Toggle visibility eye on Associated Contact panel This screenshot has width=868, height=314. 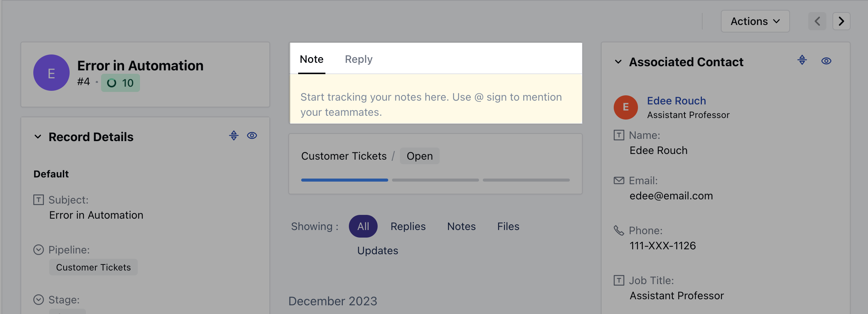pos(826,61)
